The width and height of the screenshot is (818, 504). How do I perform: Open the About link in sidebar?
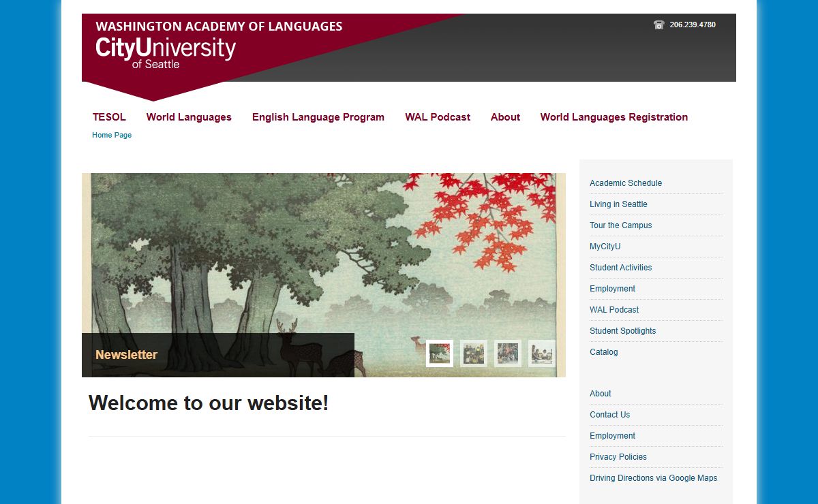601,394
